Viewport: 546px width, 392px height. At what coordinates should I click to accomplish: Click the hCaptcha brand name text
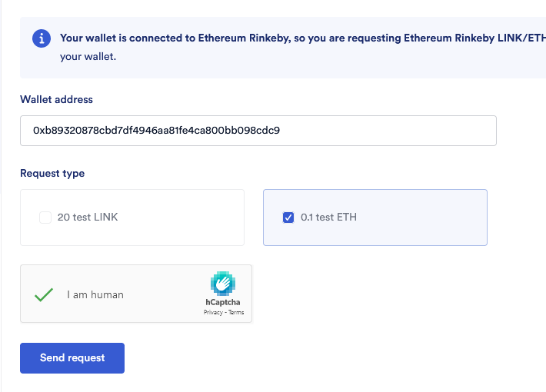coord(223,302)
